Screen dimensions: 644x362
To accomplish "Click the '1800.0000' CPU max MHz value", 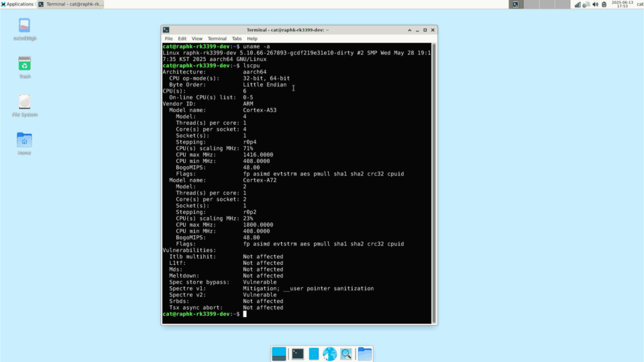I will 258,225.
